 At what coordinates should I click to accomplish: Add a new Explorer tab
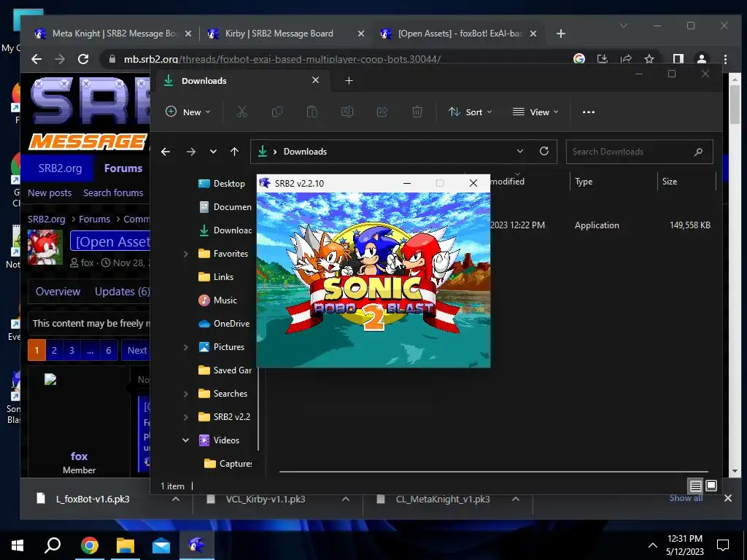(349, 80)
